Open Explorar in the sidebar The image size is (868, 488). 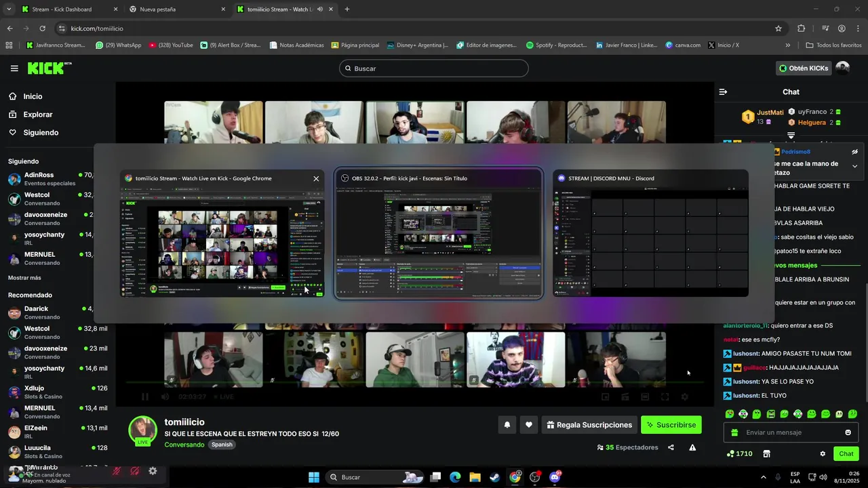pyautogui.click(x=37, y=115)
